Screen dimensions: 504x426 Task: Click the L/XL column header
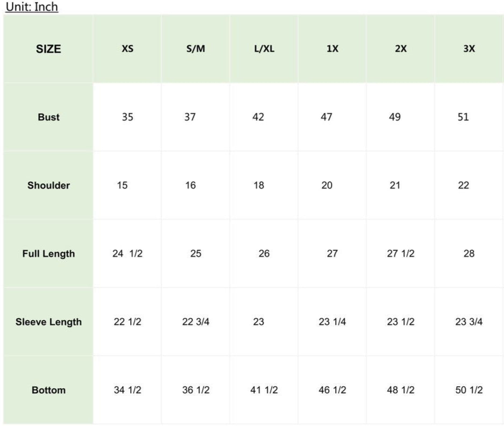264,48
